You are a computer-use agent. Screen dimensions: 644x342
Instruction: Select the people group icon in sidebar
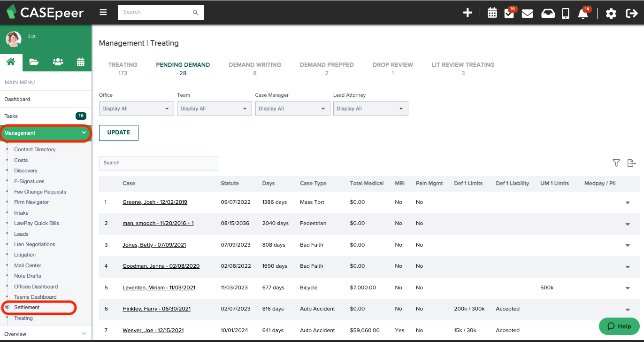(58, 62)
